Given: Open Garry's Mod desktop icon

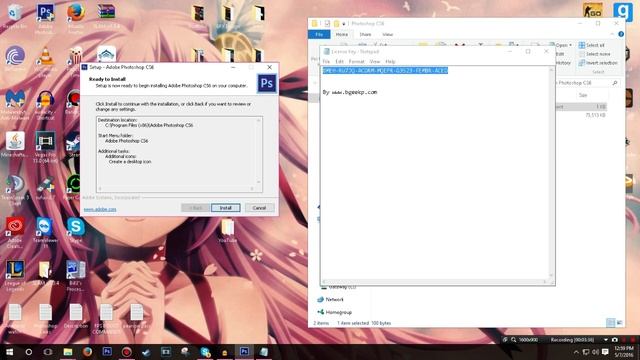Looking at the screenshot, I should tap(623, 11).
